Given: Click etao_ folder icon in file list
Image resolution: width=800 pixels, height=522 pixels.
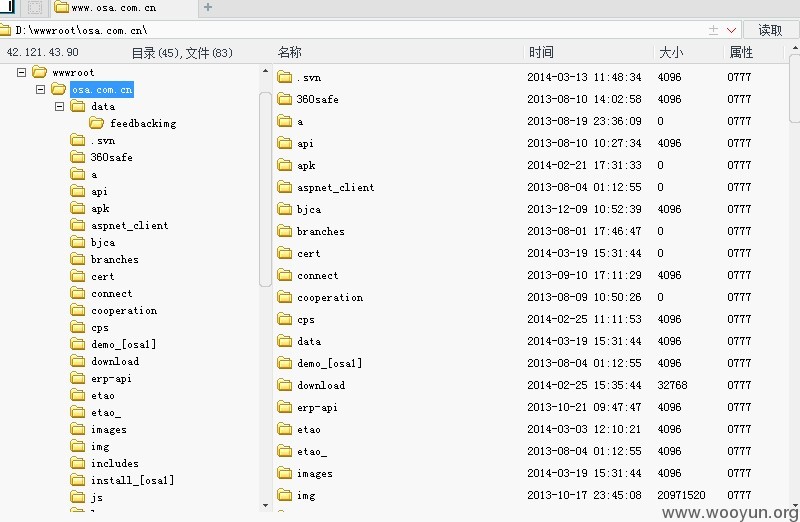Looking at the screenshot, I should [x=284, y=451].
